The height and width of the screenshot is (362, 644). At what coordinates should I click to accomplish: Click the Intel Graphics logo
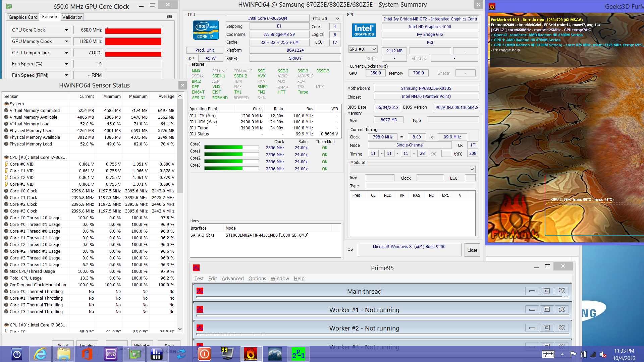(364, 30)
